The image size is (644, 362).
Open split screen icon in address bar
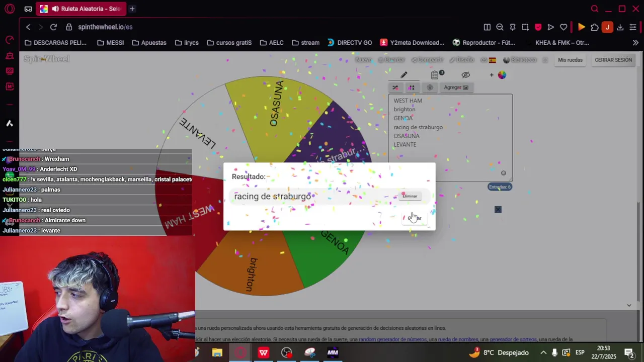click(487, 27)
